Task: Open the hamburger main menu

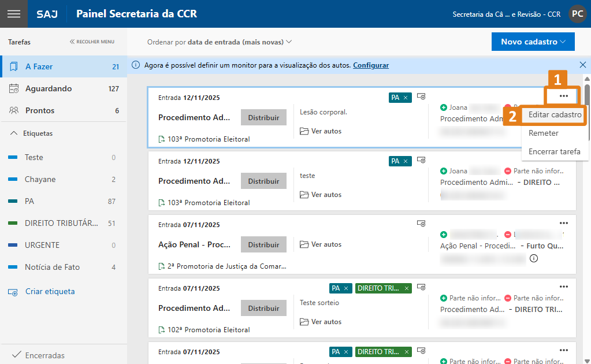Action: tap(13, 14)
